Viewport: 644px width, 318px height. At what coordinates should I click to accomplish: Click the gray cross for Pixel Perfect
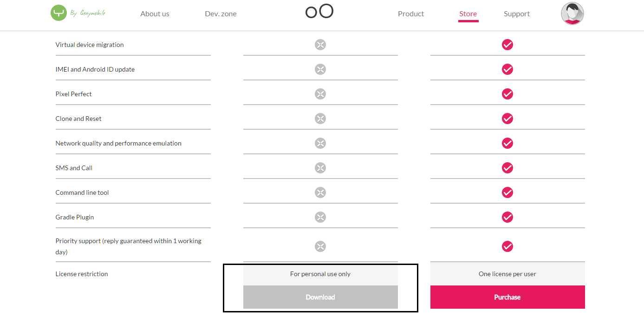pos(320,94)
